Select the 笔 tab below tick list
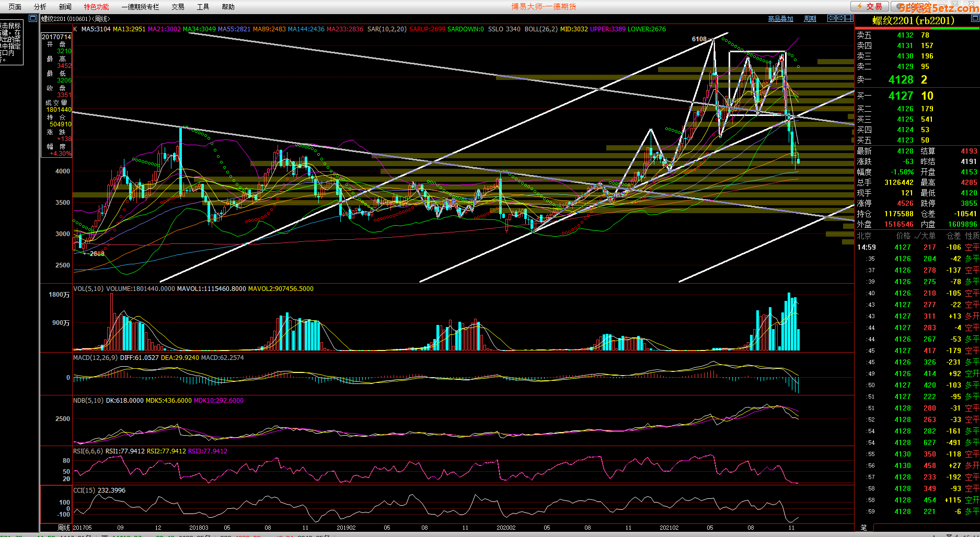 (x=863, y=528)
